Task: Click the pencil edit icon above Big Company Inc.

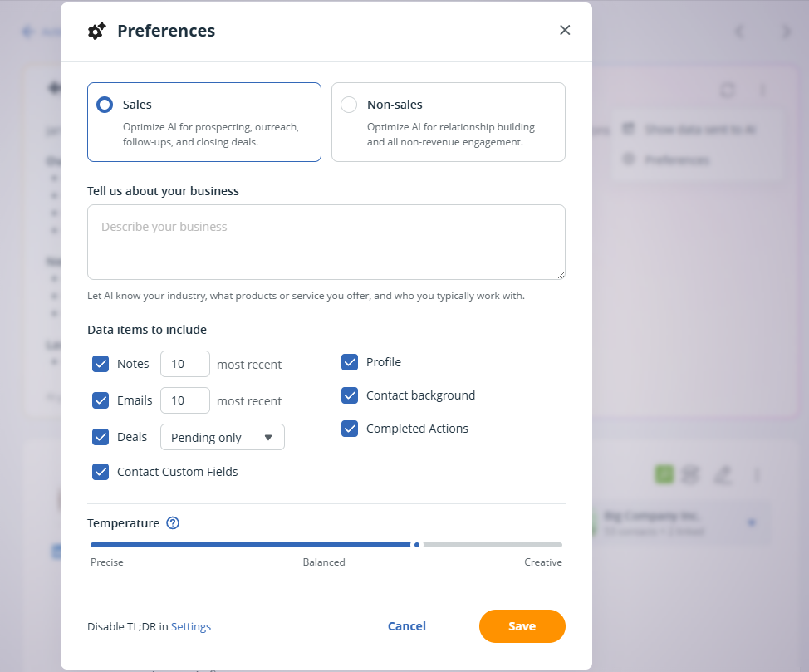Action: (723, 473)
